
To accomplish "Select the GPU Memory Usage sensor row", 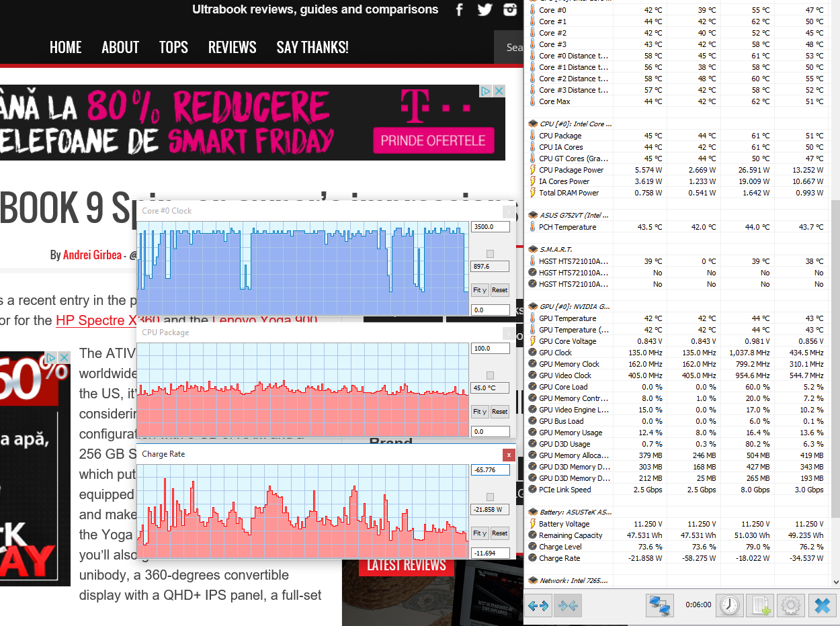I will tap(677, 433).
